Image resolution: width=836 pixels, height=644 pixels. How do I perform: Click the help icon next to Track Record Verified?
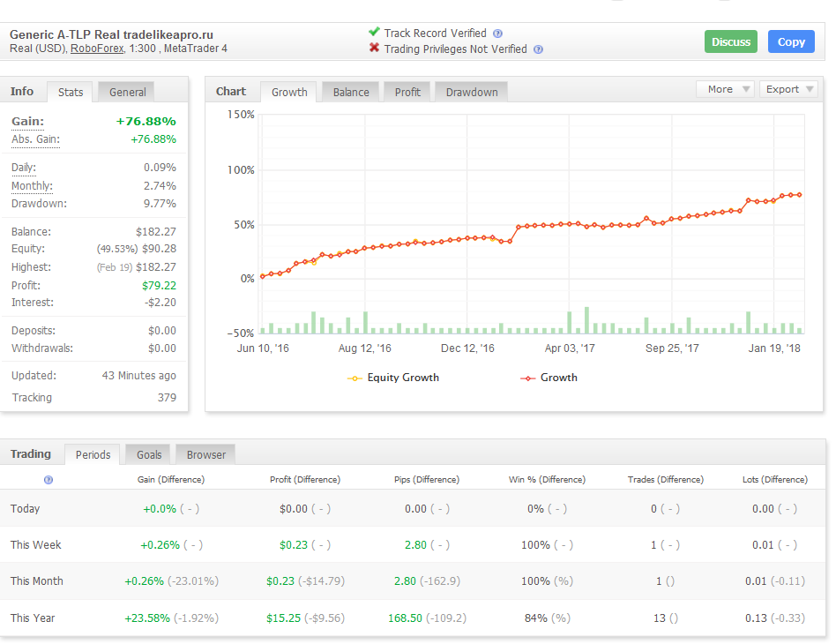click(497, 34)
